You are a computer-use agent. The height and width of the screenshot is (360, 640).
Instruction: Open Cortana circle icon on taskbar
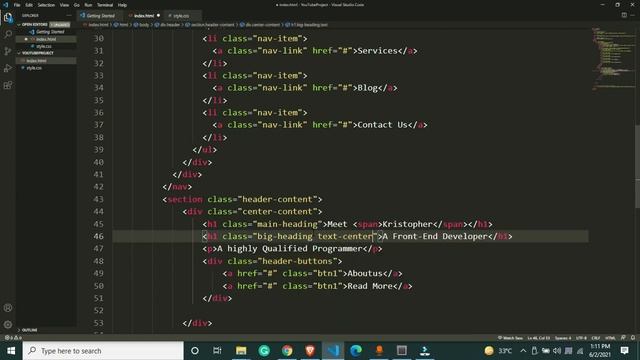195,351
